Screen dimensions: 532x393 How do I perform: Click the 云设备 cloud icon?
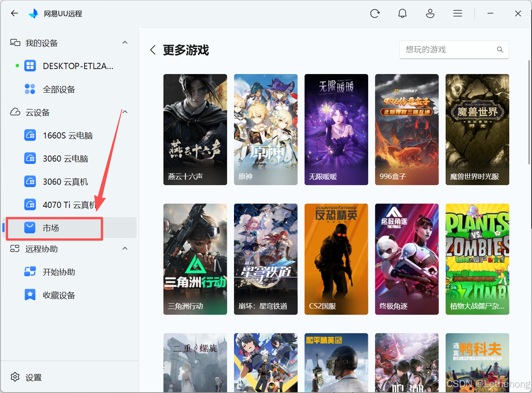click(x=15, y=112)
